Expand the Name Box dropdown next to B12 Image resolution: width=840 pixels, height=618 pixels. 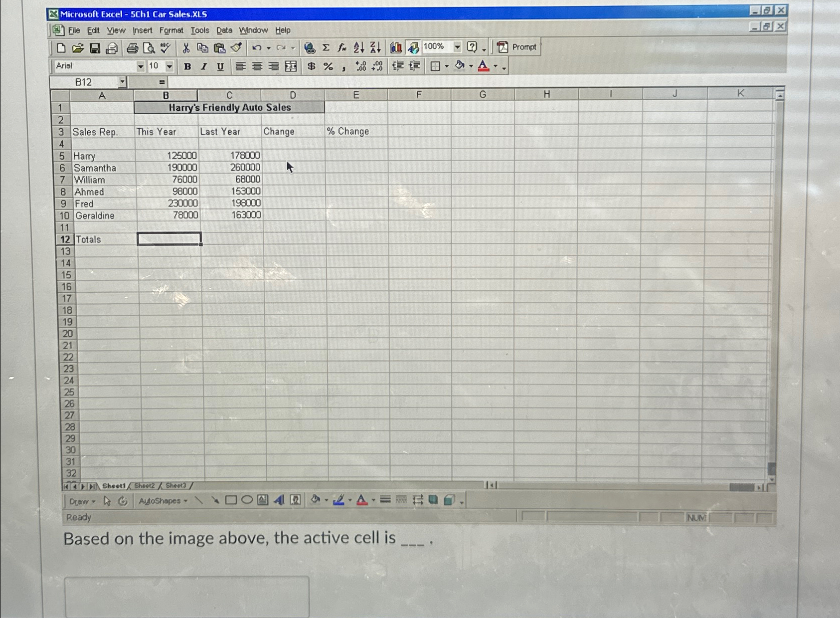point(122,82)
